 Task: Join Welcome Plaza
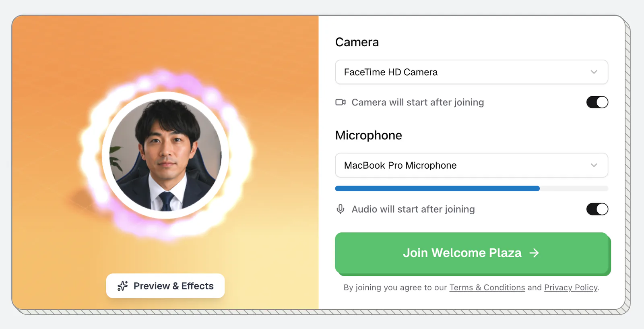pos(473,254)
